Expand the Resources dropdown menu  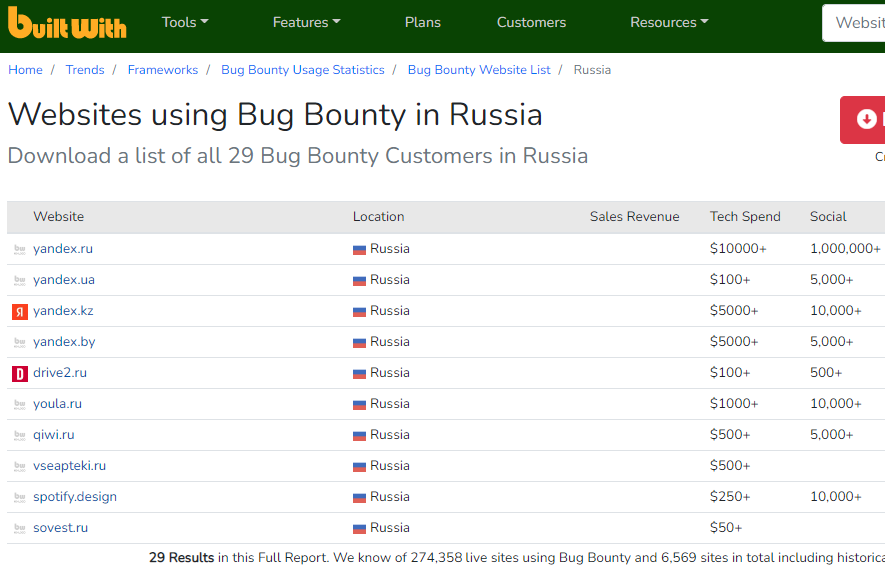click(669, 22)
